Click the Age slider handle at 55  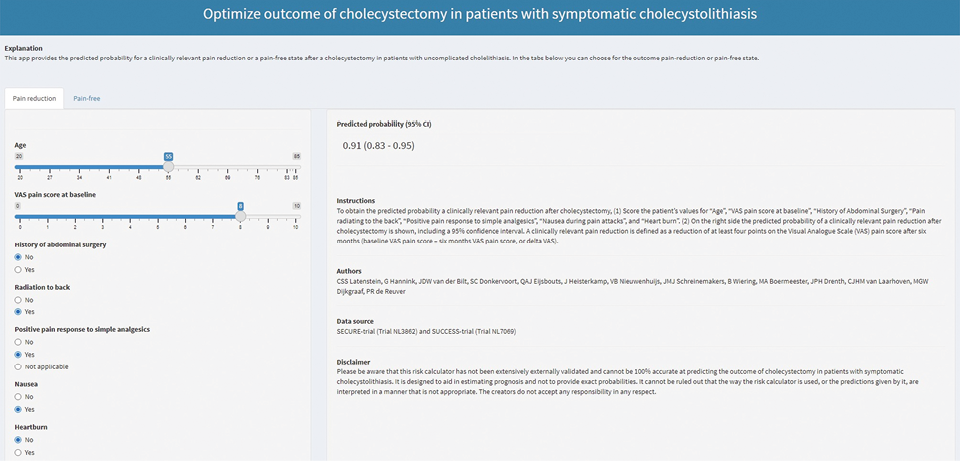(168, 166)
